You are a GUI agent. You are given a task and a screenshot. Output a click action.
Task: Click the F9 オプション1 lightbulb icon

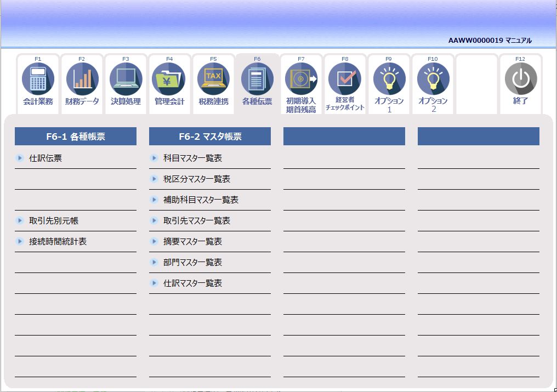(x=389, y=79)
